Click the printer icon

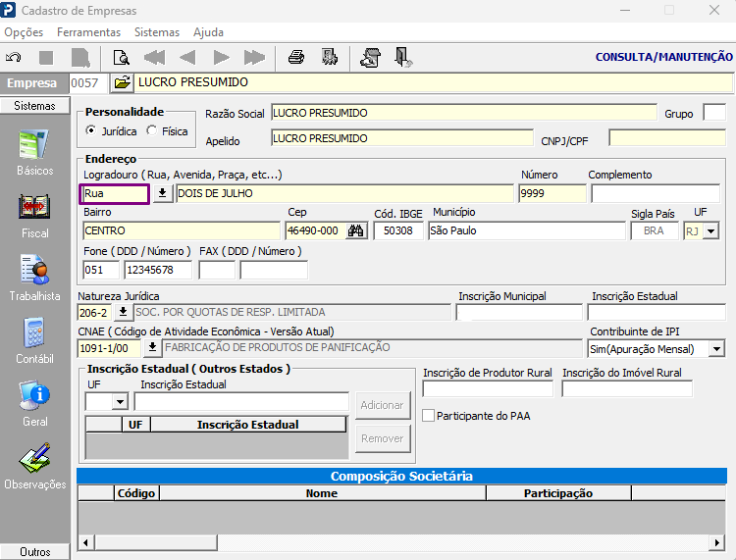(x=296, y=57)
